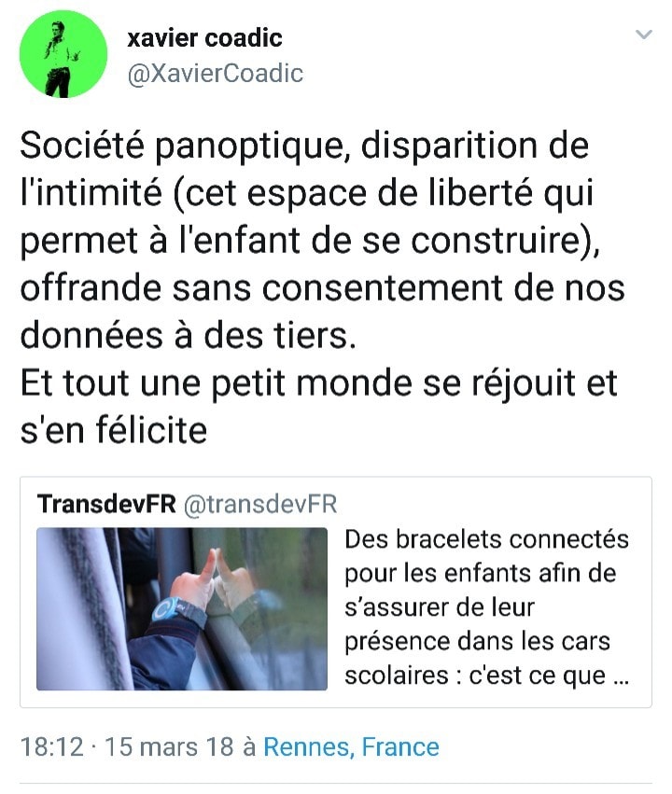This screenshot has height=794, width=672.
Task: Click the truncated ellipsis of quoted text
Action: [x=622, y=676]
